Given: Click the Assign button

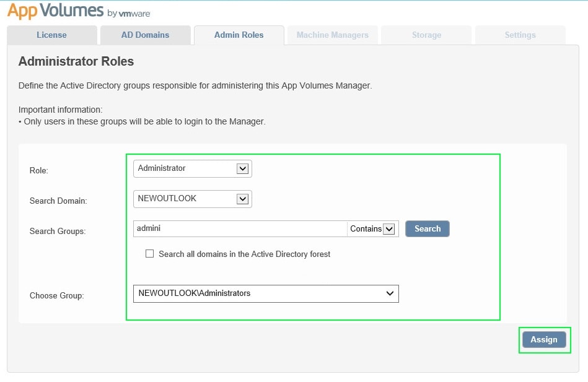Looking at the screenshot, I should pos(543,340).
